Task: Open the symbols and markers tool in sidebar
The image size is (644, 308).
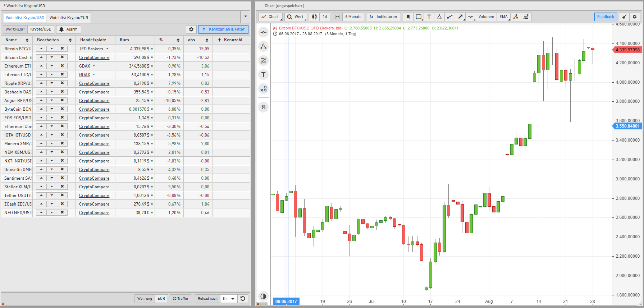Action: tap(264, 89)
